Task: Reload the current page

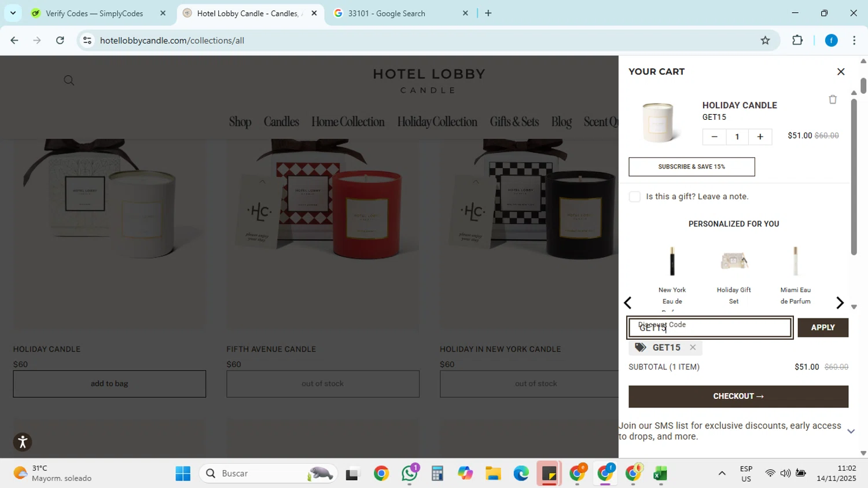Action: click(x=60, y=41)
